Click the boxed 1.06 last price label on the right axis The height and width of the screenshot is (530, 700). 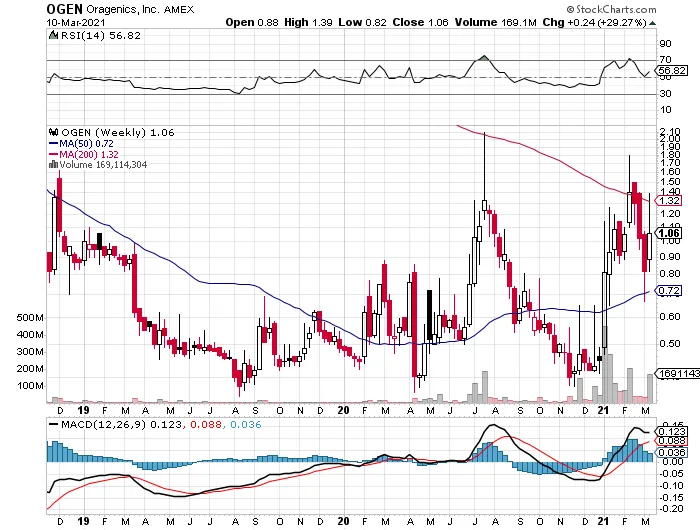pyautogui.click(x=669, y=233)
